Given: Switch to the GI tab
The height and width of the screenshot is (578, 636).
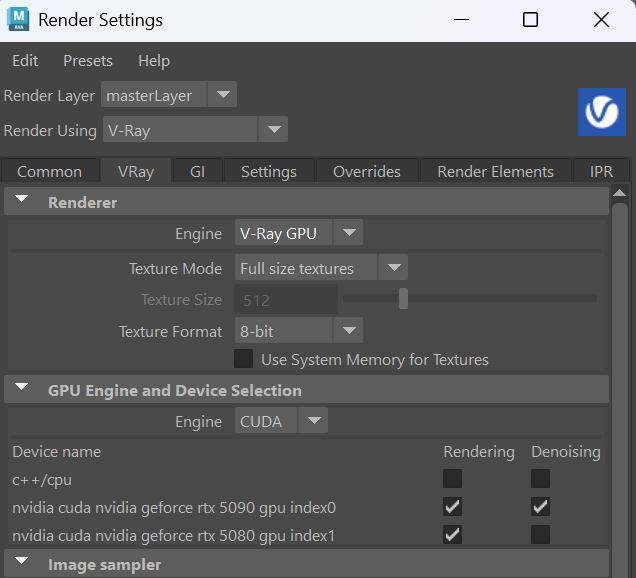Looking at the screenshot, I should coord(197,172).
